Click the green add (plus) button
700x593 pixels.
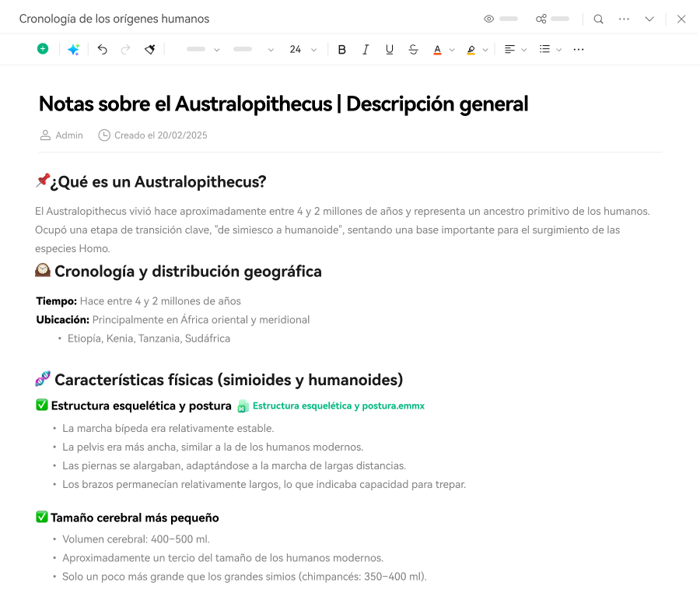43,49
